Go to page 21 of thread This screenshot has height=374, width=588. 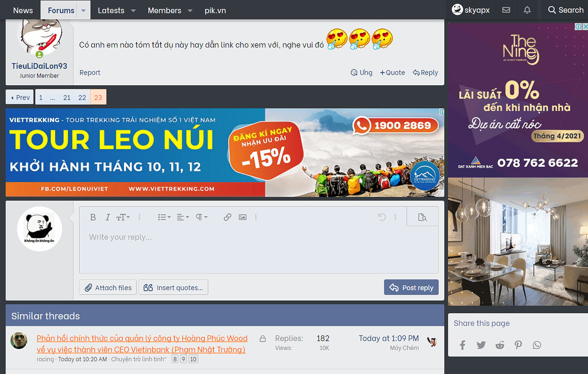[67, 98]
